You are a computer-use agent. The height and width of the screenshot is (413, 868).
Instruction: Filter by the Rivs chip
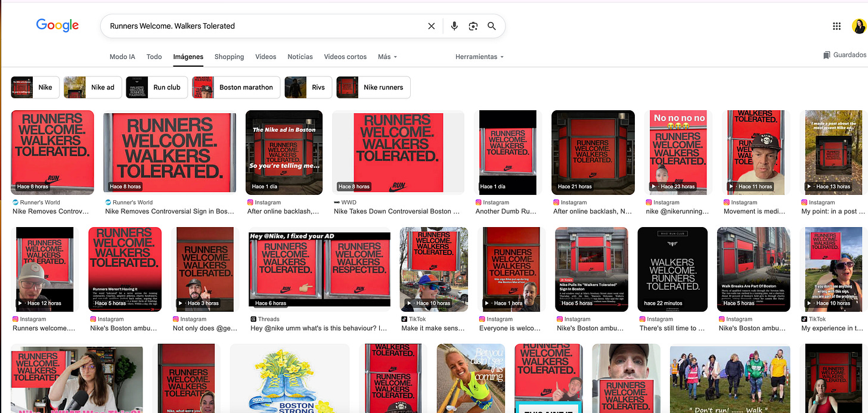click(x=308, y=87)
